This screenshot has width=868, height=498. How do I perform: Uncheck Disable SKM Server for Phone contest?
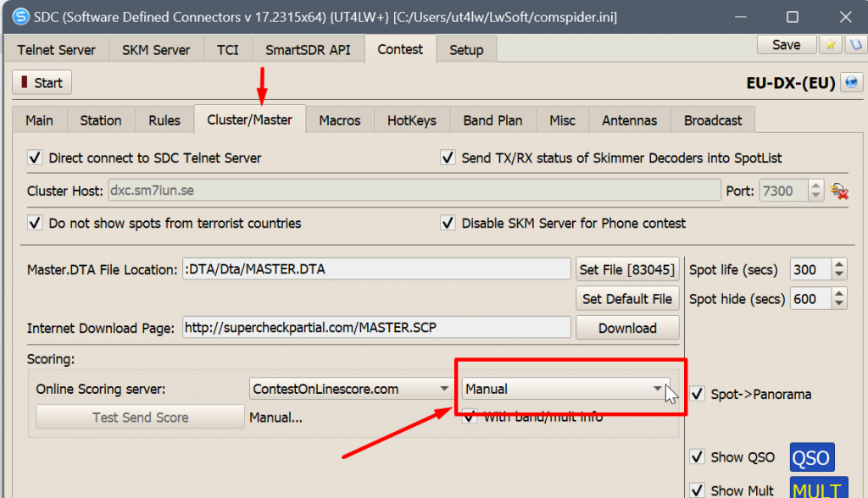coord(448,223)
